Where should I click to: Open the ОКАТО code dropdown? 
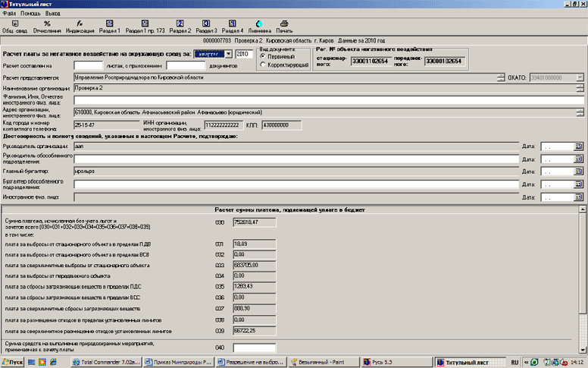[579, 77]
